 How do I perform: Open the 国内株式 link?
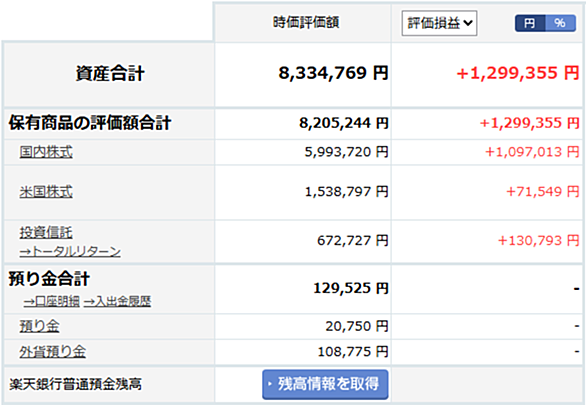pyautogui.click(x=46, y=152)
